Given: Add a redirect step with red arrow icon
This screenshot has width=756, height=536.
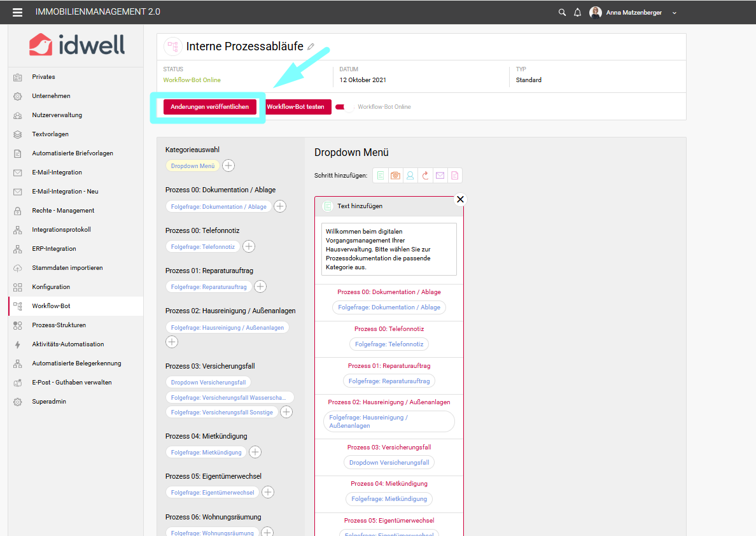Looking at the screenshot, I should click(424, 176).
